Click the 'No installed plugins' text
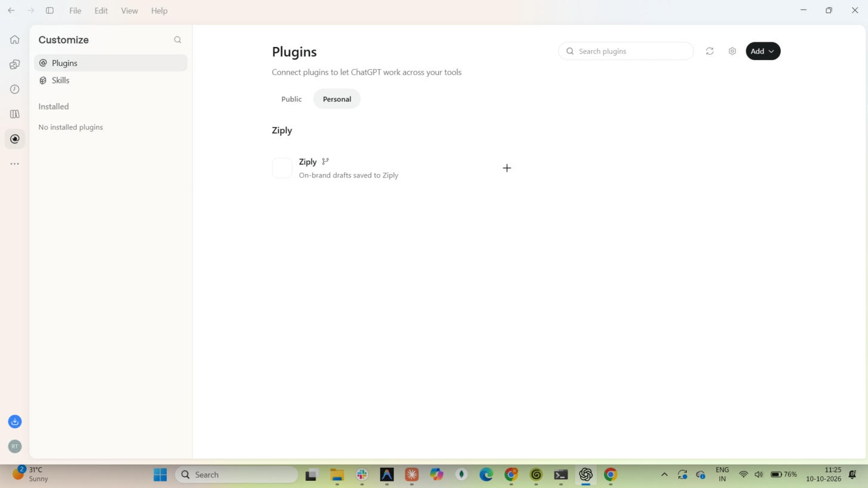The width and height of the screenshot is (868, 488). click(71, 127)
